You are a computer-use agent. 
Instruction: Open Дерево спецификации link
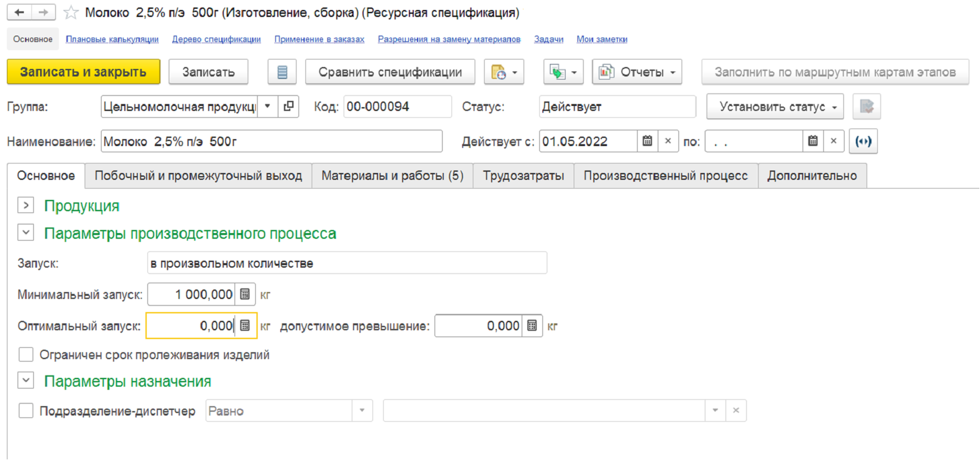coord(216,39)
